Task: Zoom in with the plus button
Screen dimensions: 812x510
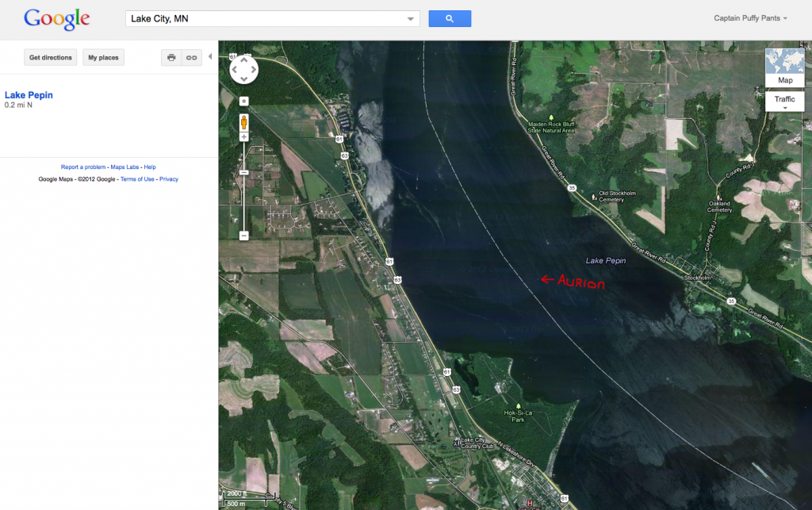Action: pyautogui.click(x=244, y=137)
